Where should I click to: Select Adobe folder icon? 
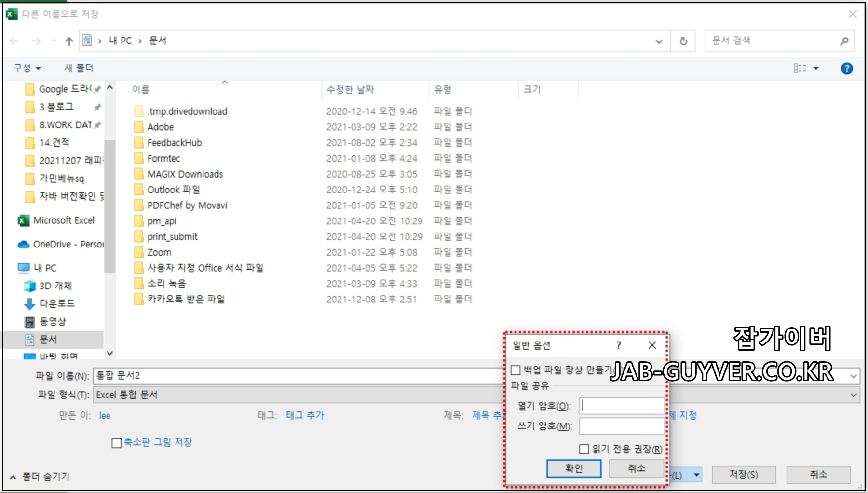tap(139, 127)
